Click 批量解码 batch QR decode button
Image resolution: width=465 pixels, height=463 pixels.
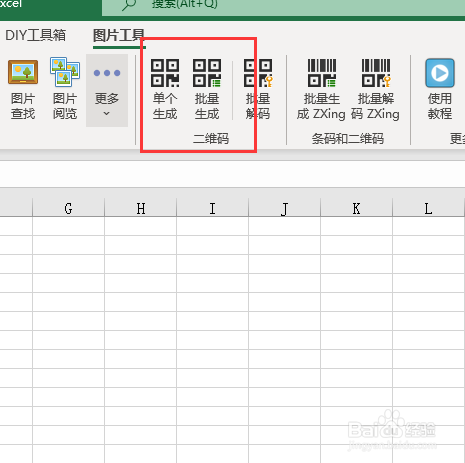point(258,89)
